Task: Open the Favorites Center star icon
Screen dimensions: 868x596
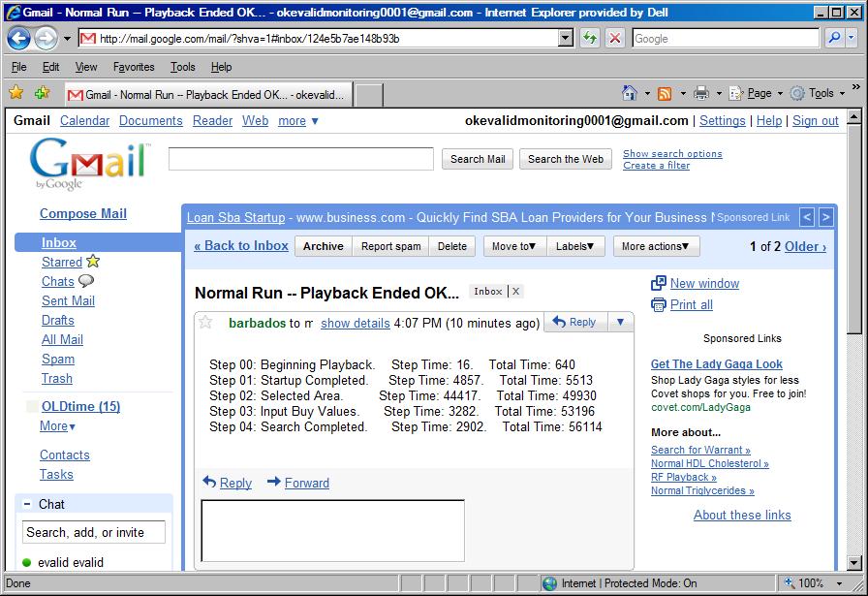Action: pos(16,92)
